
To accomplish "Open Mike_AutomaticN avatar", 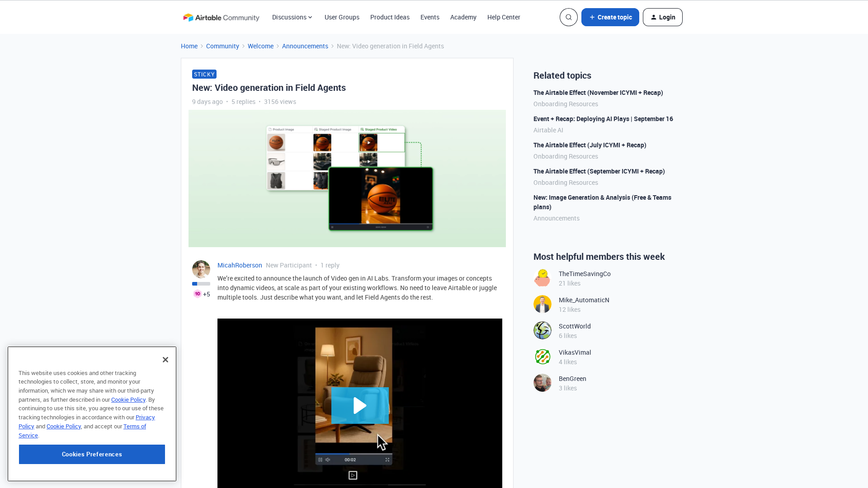I will click(x=542, y=304).
